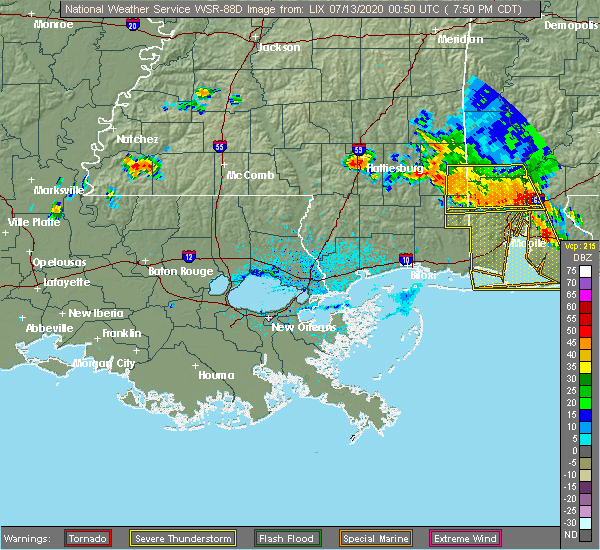Click the 'Warnings:' label in bottom bar
The image size is (600, 550).
point(27,539)
